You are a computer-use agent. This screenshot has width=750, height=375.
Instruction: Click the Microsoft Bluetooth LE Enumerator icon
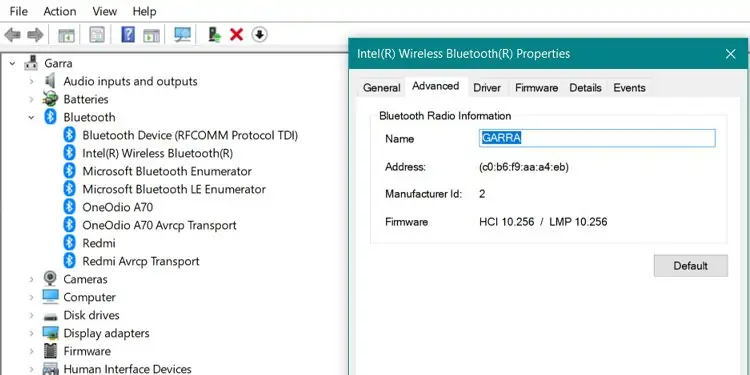(x=69, y=189)
